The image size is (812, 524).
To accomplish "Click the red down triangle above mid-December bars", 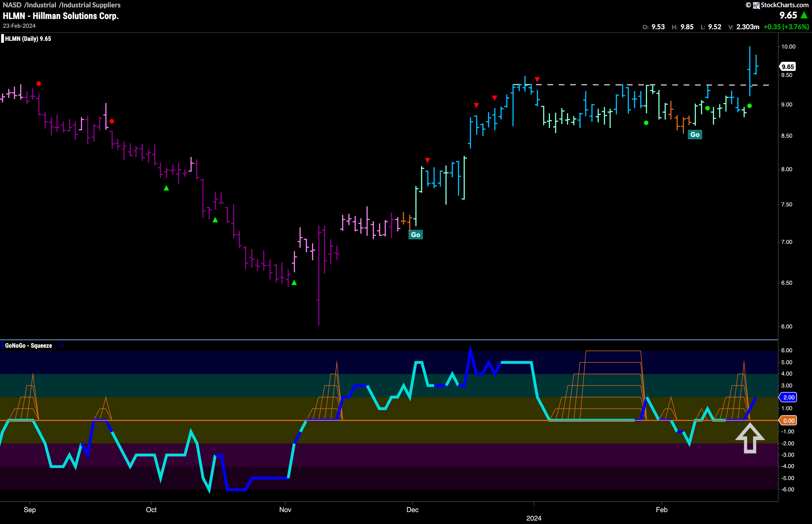I will point(476,106).
